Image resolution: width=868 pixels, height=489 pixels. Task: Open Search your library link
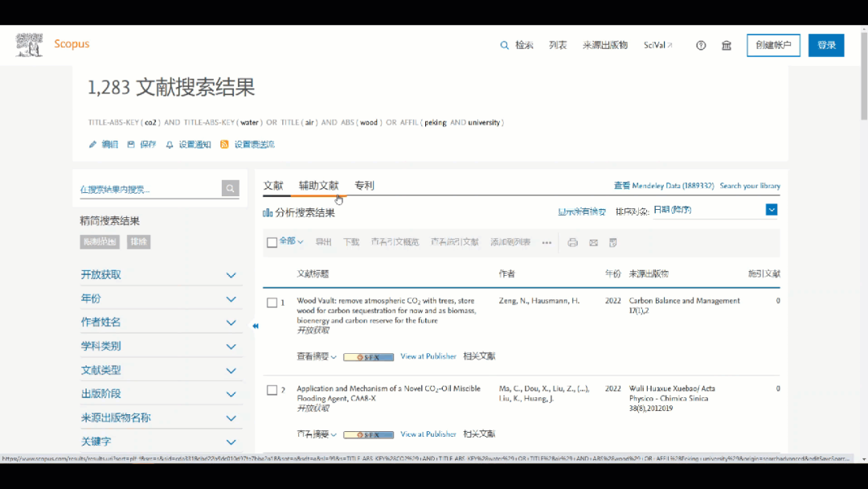click(750, 186)
